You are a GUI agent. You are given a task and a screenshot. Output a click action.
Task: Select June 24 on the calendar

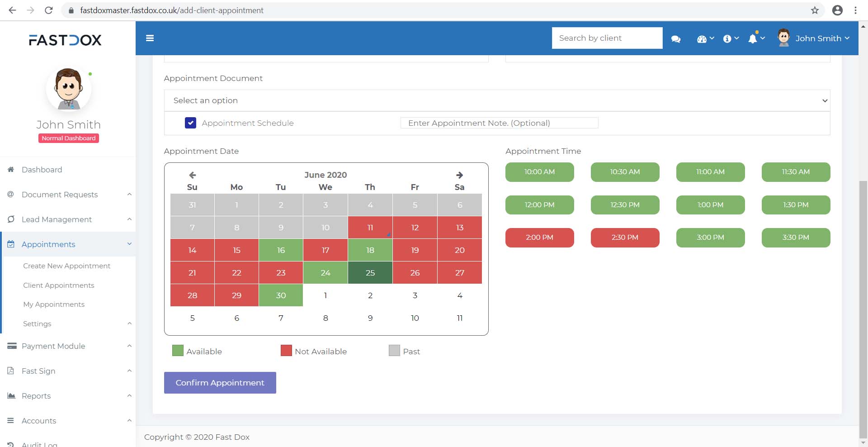point(325,273)
